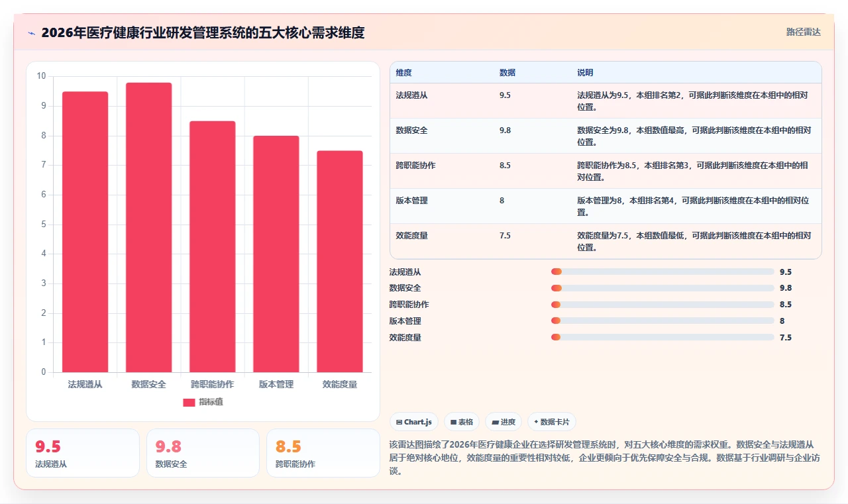Click the 法规遵从 progress bar
The image size is (848, 504).
point(662,272)
